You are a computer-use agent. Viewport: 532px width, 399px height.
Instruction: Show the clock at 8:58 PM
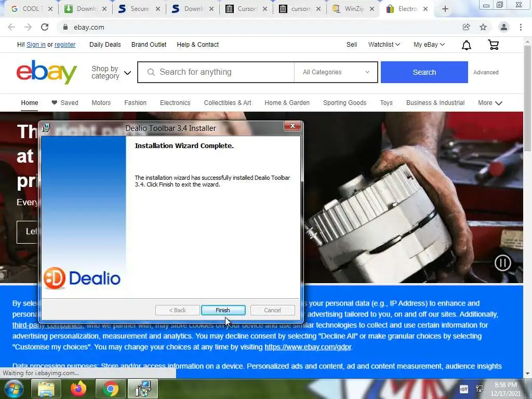505,389
